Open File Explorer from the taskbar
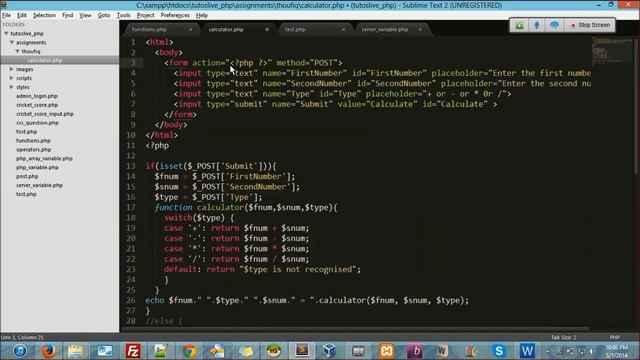 click(76, 351)
